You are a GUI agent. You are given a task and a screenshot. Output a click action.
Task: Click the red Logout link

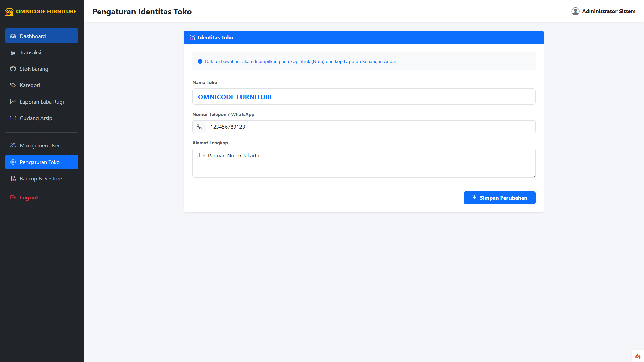(x=29, y=198)
